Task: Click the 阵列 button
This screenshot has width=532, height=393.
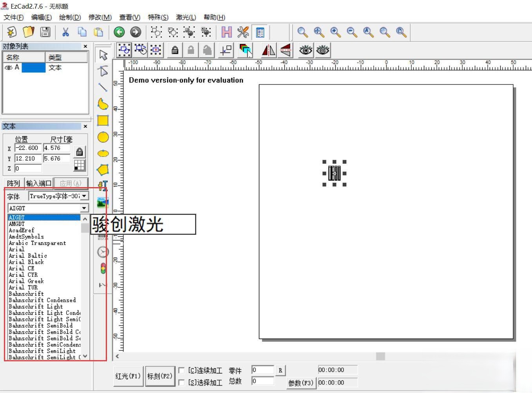Action: [13, 183]
